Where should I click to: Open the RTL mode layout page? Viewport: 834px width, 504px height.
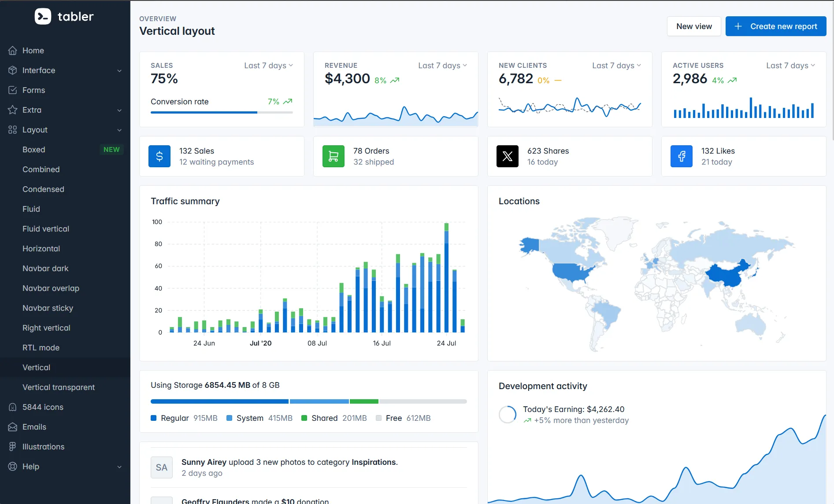41,347
